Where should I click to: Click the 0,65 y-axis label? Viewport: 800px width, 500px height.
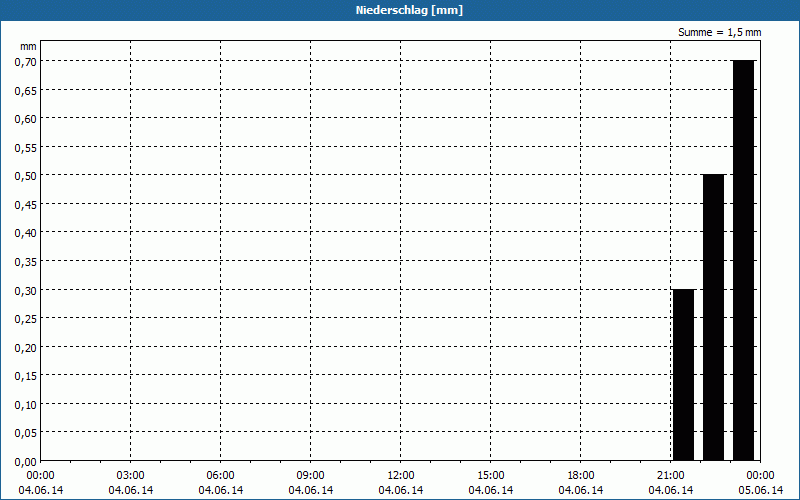click(26, 90)
